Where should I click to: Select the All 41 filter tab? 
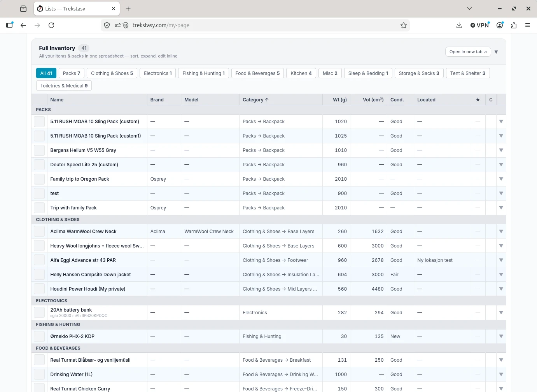[x=46, y=73]
